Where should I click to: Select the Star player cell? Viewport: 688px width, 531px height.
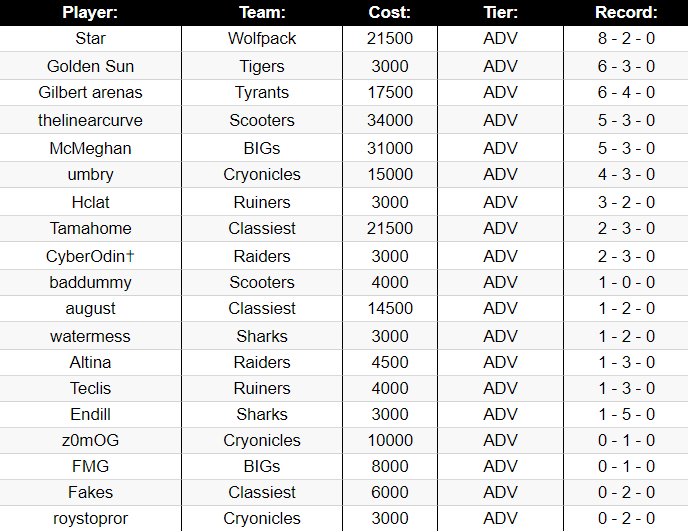(90, 39)
